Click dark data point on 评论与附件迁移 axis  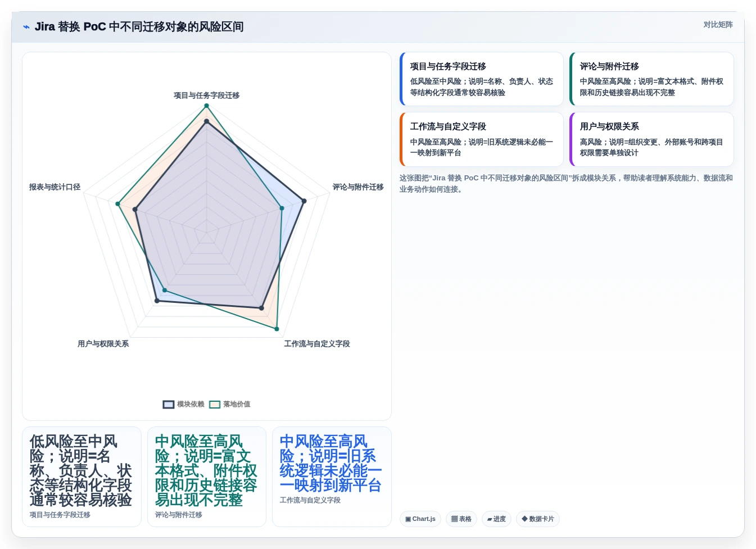[x=304, y=201]
